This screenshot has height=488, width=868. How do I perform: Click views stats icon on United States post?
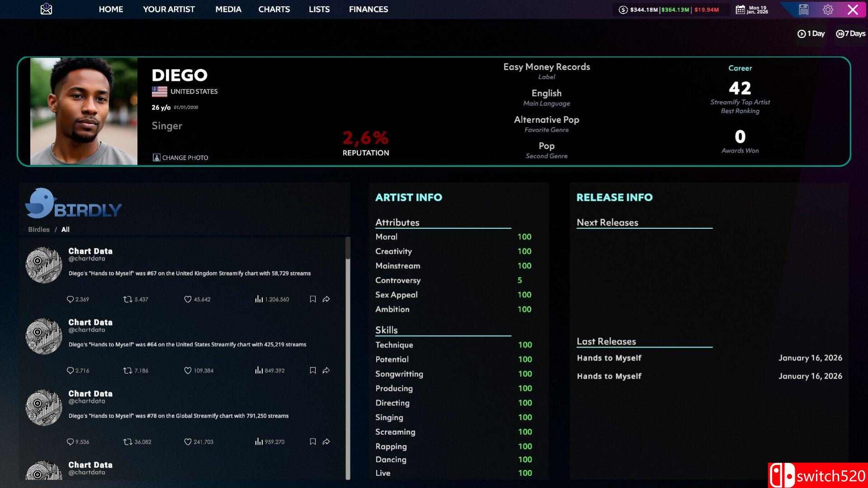[259, 371]
